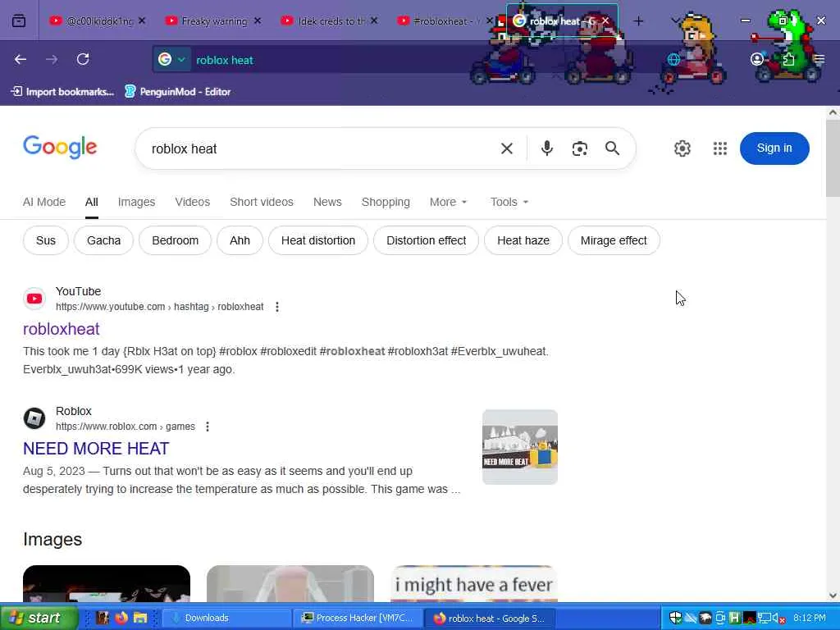
Task: Switch to the Freaky warning tab
Action: point(212,21)
